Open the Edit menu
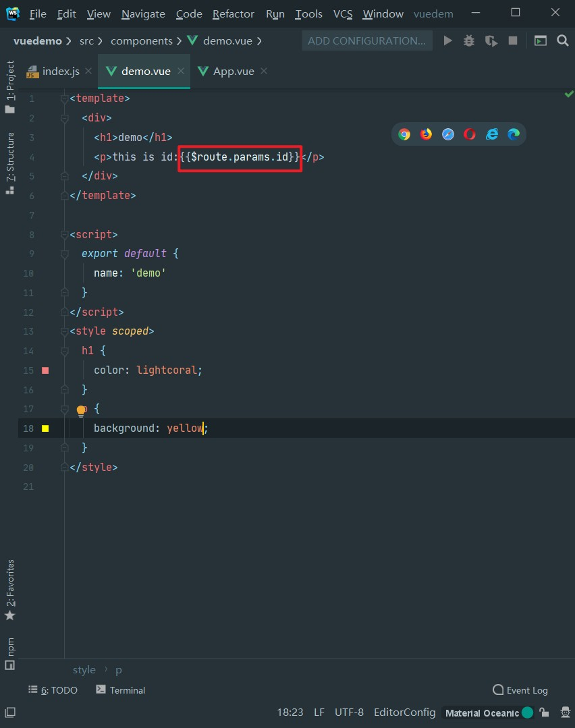Image resolution: width=575 pixels, height=728 pixels. tap(66, 14)
